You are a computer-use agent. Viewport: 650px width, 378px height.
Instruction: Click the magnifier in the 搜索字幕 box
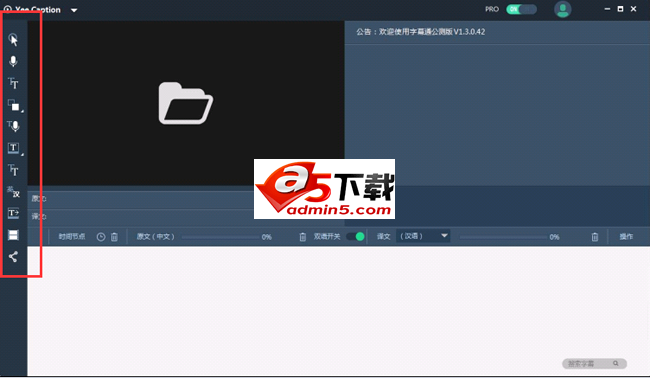click(616, 363)
